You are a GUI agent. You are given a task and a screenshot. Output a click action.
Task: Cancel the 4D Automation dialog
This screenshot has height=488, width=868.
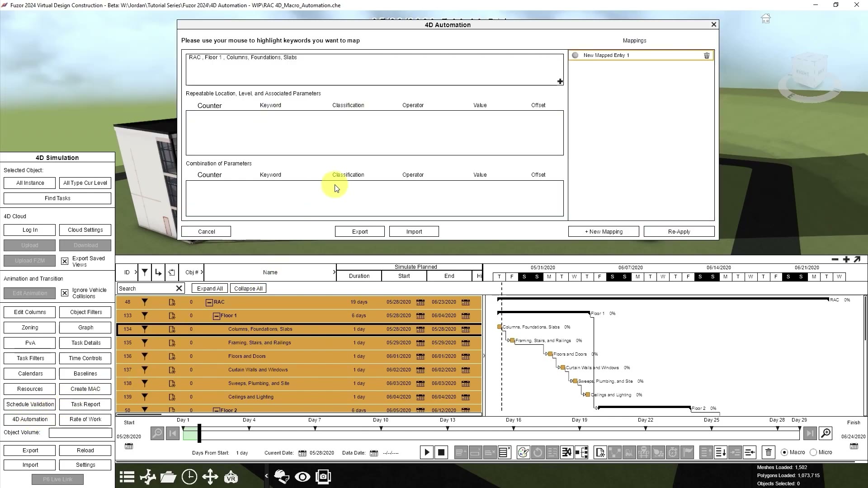[206, 232]
